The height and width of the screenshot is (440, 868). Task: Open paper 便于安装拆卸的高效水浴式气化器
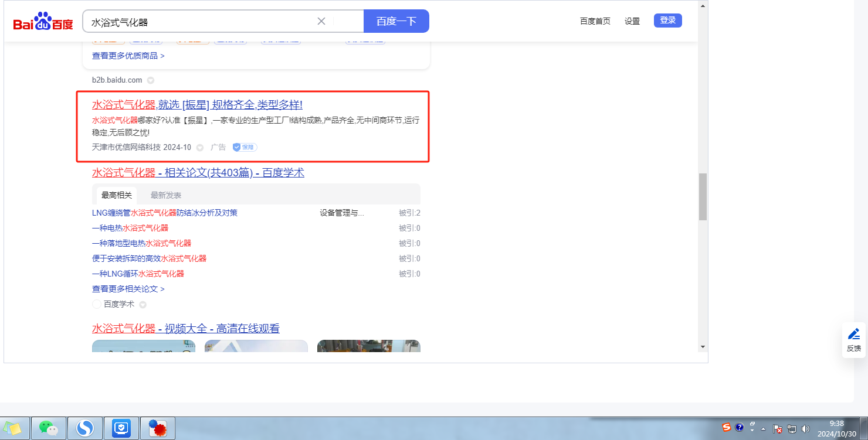point(149,258)
